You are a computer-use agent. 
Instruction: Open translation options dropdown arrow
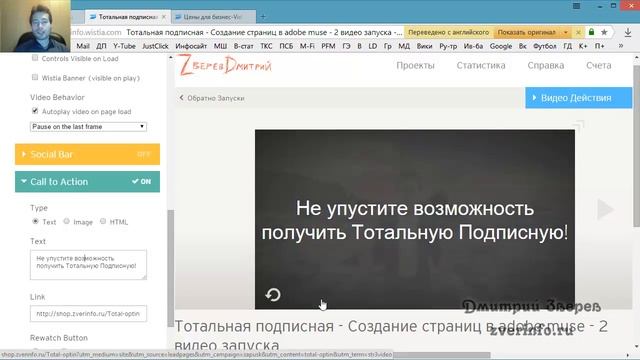click(x=566, y=32)
